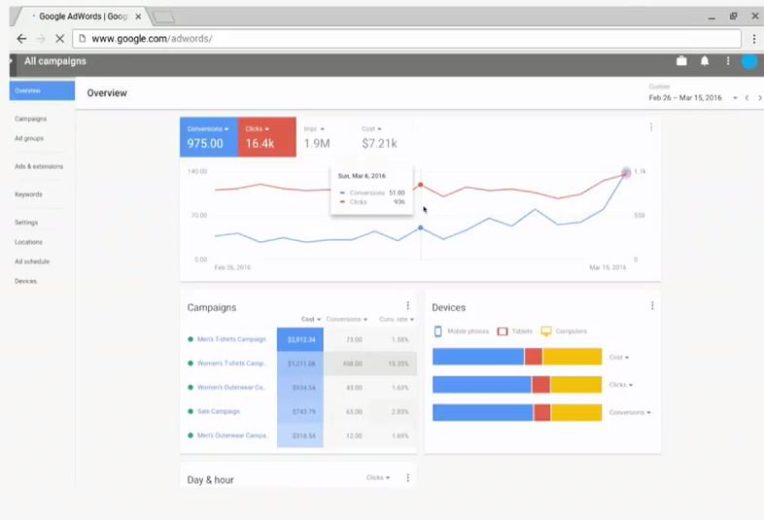Screen dimensions: 764x520
Task: Open a new browser tab
Action: pyautogui.click(x=164, y=18)
